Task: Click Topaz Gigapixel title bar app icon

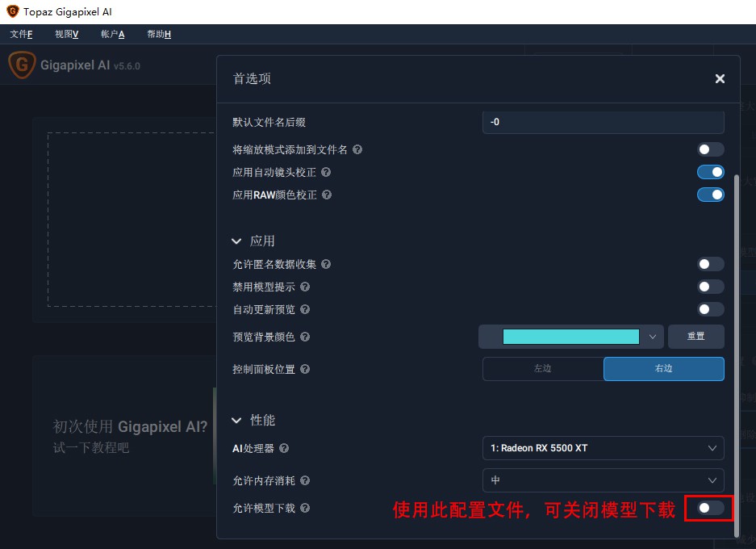Action: pyautogui.click(x=13, y=11)
